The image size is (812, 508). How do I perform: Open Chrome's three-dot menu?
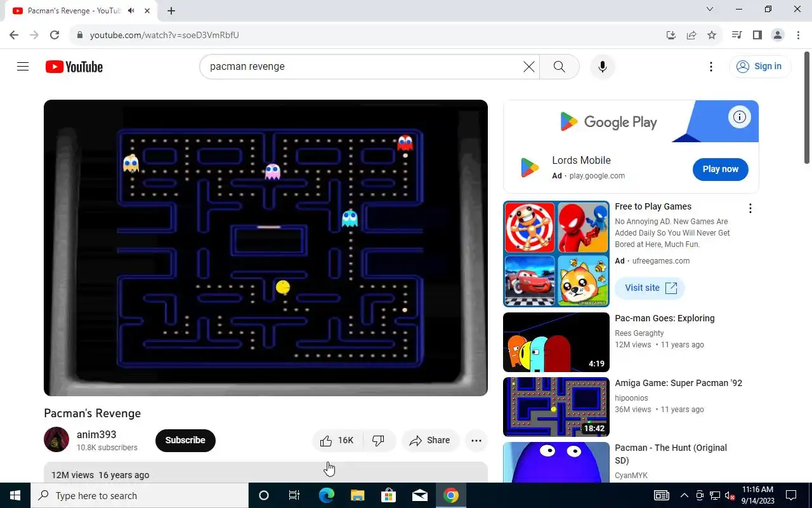click(798, 35)
